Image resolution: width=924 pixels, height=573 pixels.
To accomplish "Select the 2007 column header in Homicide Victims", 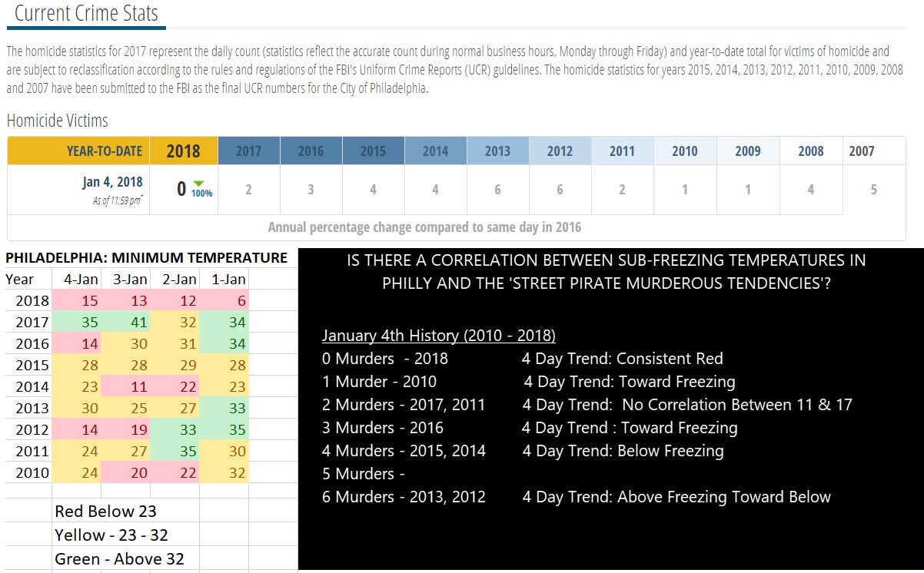I will pyautogui.click(x=873, y=151).
